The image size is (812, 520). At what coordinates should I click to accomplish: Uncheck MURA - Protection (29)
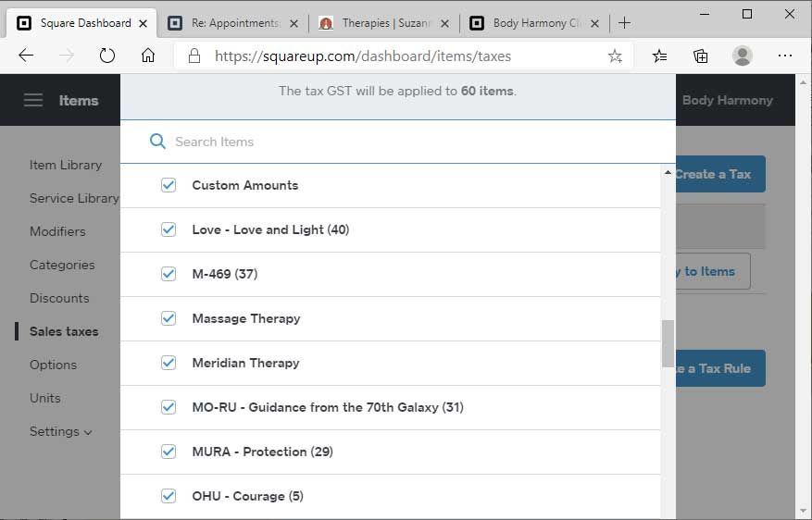(169, 452)
